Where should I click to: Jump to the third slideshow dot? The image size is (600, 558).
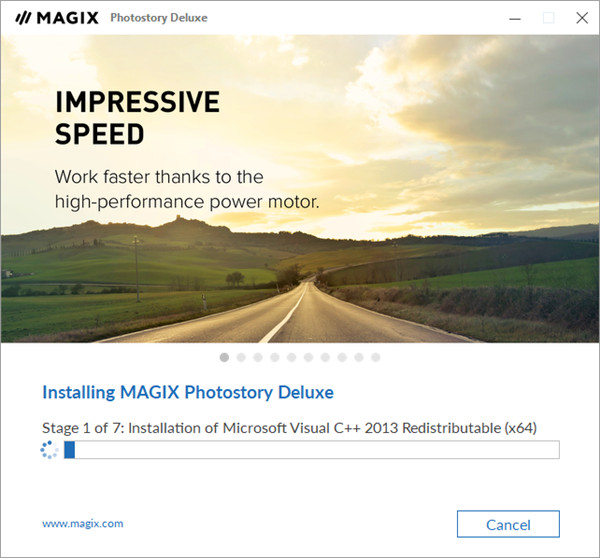pos(258,357)
